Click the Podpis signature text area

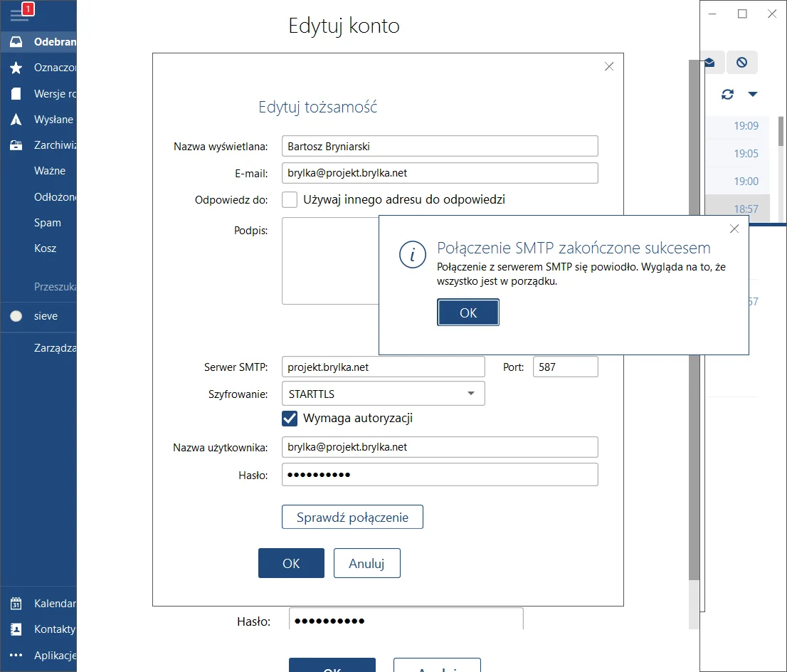pyautogui.click(x=331, y=261)
